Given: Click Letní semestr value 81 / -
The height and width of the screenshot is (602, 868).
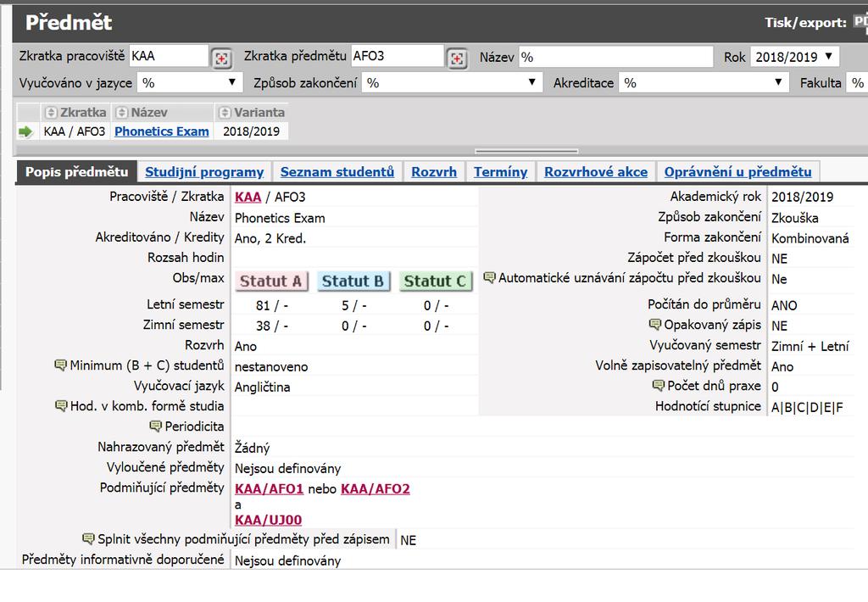Looking at the screenshot, I should tap(272, 306).
